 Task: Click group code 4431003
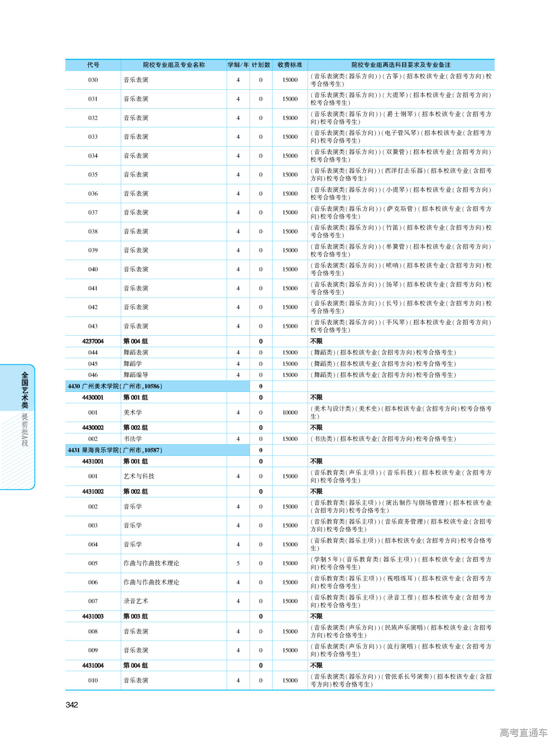[93, 616]
